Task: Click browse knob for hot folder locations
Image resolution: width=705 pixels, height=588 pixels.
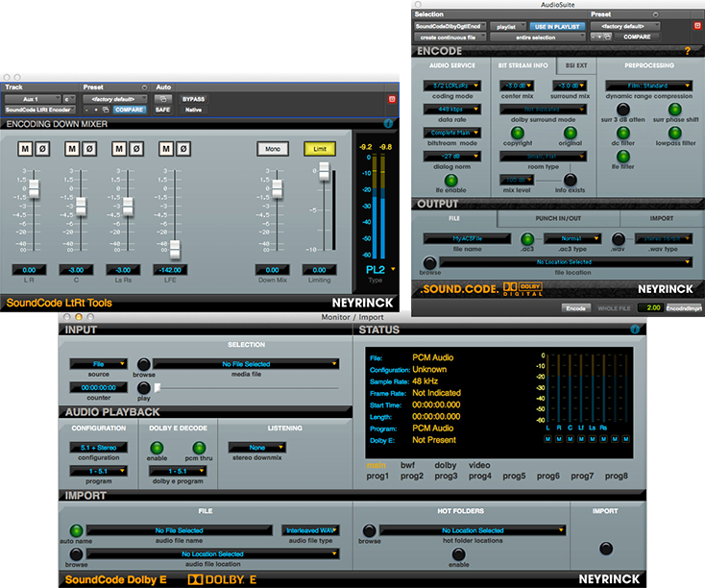Action: click(x=369, y=530)
